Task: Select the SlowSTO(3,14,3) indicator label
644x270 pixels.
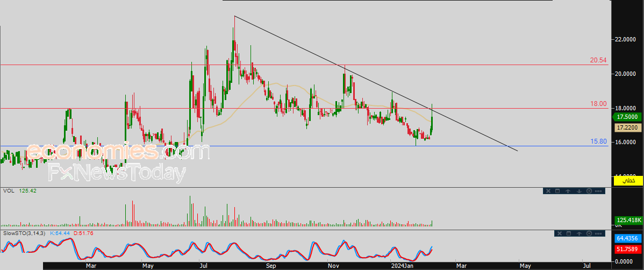Action: [24, 233]
